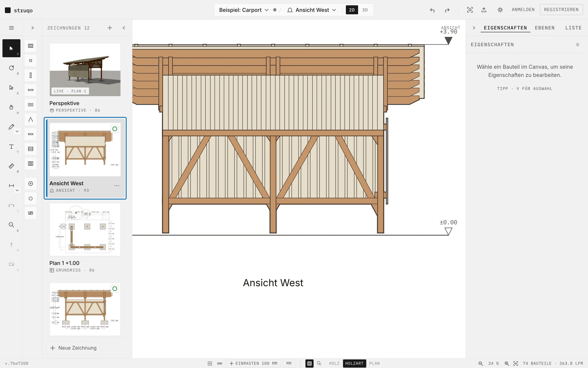The height and width of the screenshot is (368, 588).
Task: Switch to 2D view mode
Action: click(352, 10)
